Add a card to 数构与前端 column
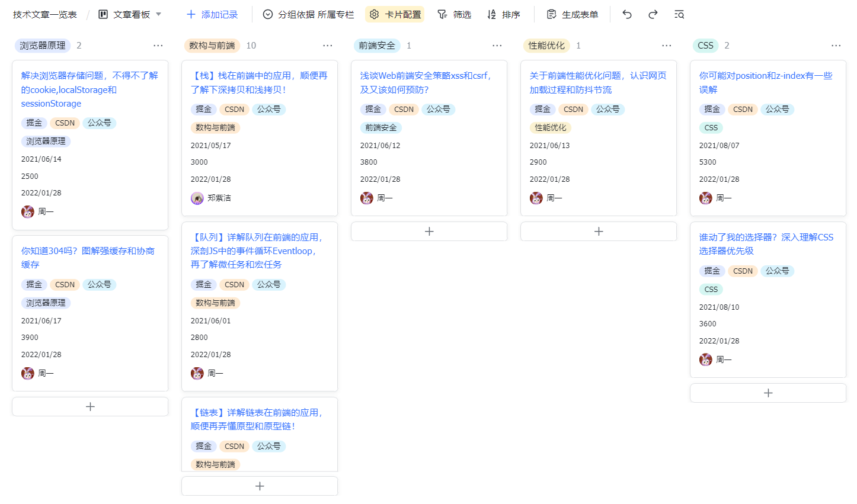The image size is (857, 504). pyautogui.click(x=260, y=486)
